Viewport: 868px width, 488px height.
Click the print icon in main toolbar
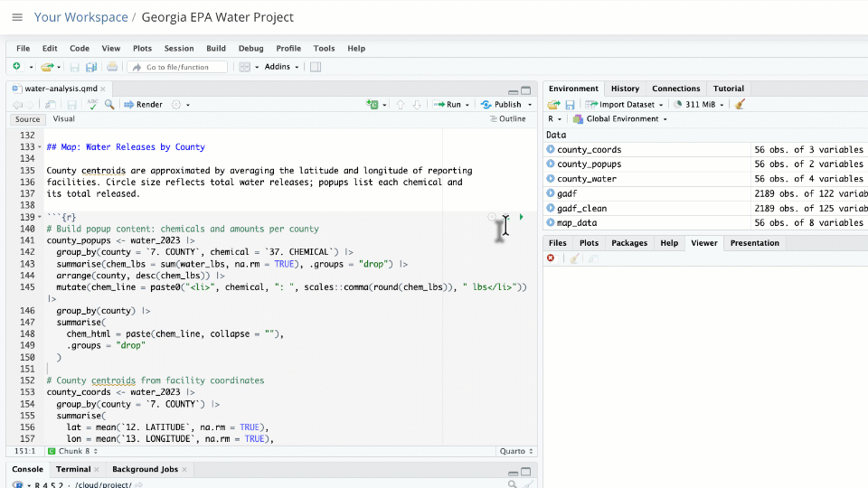[x=112, y=67]
